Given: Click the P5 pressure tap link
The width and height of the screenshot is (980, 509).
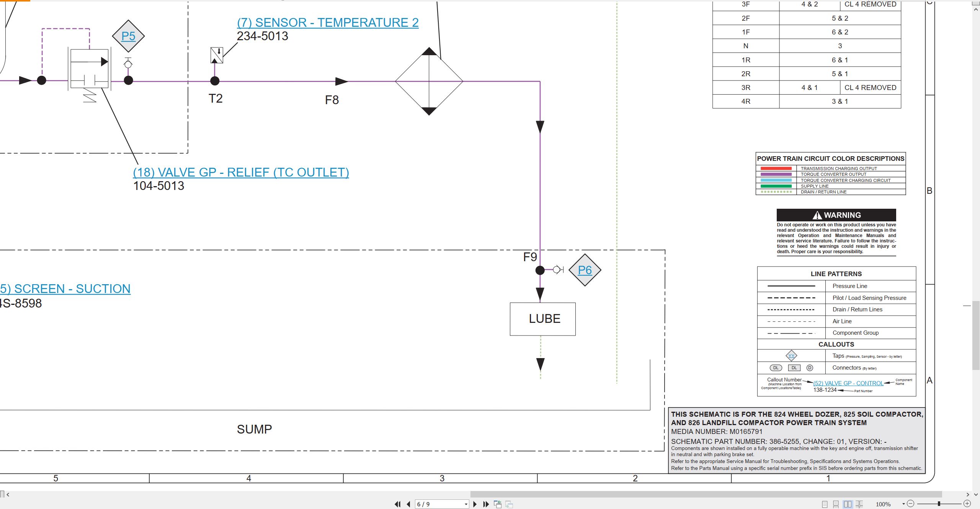Looking at the screenshot, I should point(128,36).
